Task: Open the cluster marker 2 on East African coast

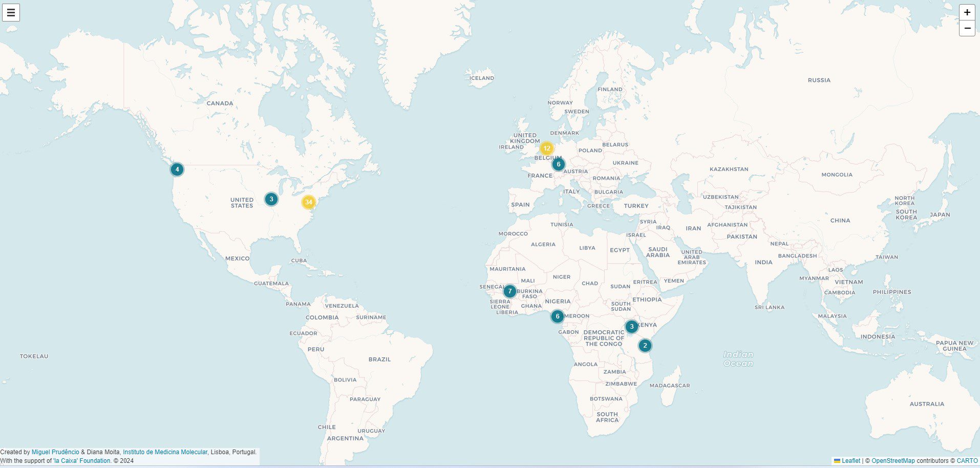Action: click(x=645, y=346)
